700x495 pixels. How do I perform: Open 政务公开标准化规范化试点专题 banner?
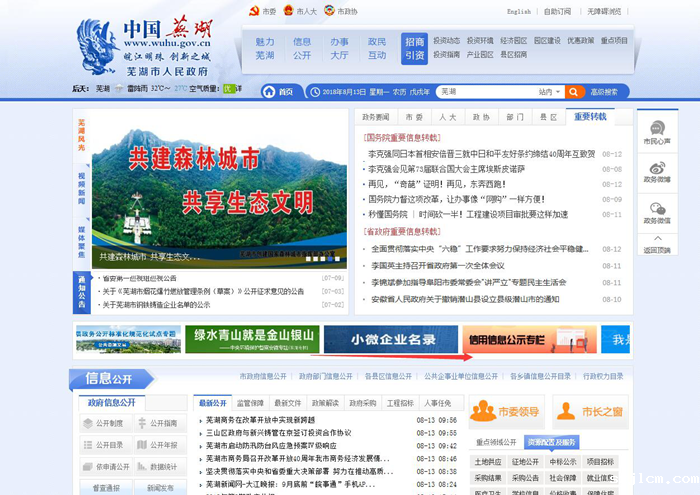(x=129, y=339)
